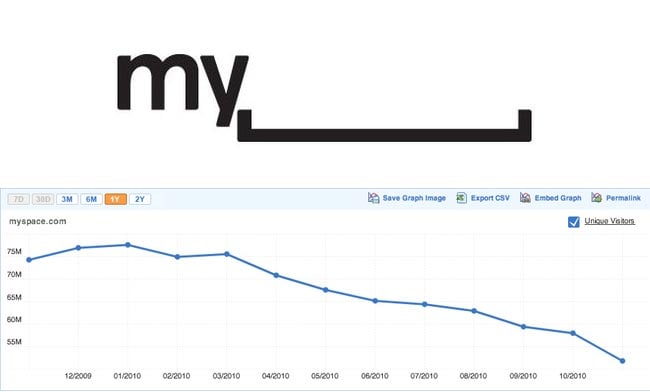Select the 30D time range
The width and height of the screenshot is (650, 392).
tap(43, 199)
